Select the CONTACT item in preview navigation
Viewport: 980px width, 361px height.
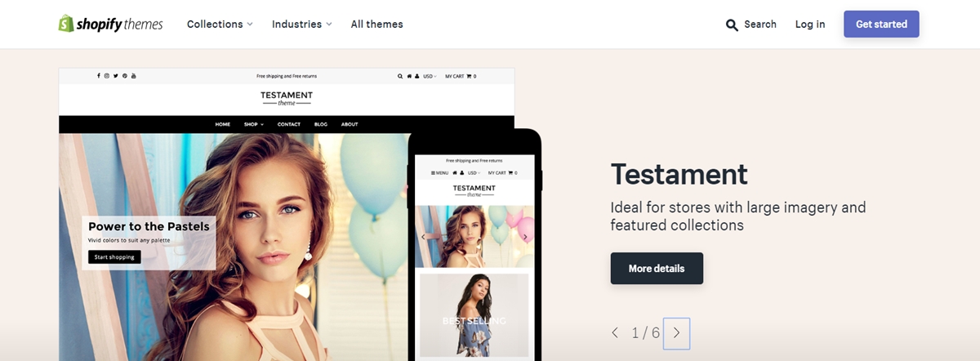point(289,124)
